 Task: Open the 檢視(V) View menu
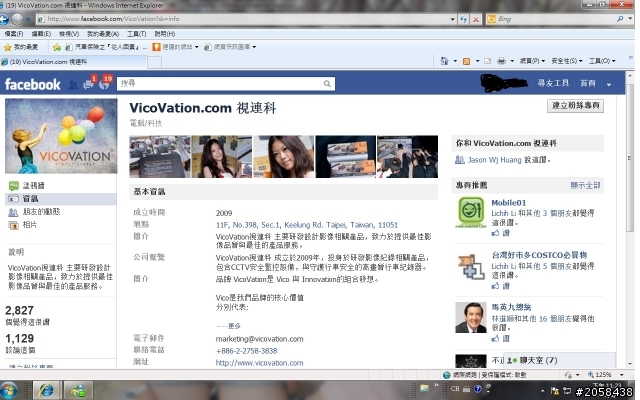69,34
